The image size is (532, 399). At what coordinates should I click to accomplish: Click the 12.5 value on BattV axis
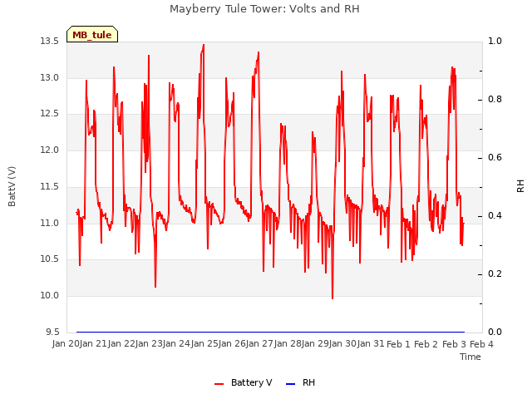[x=50, y=114]
